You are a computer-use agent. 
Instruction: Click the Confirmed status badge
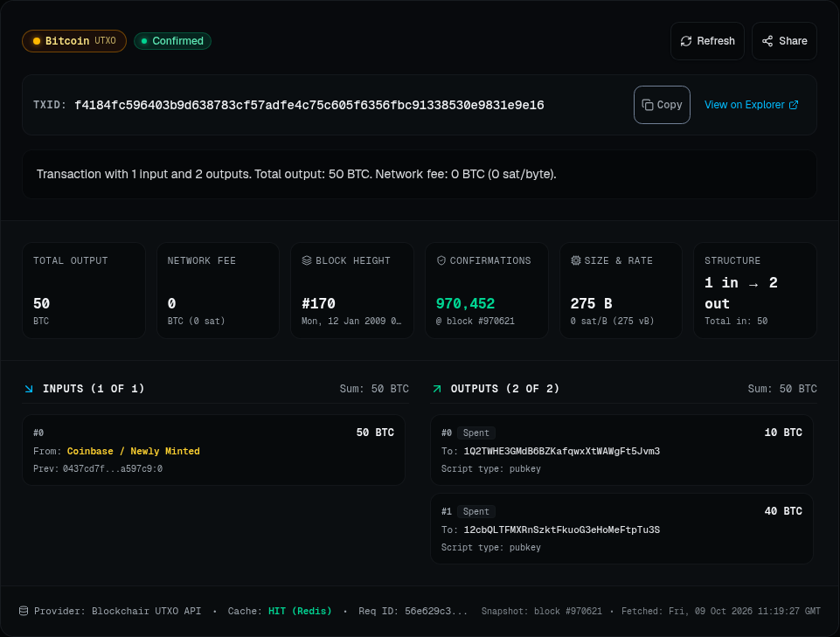pos(172,41)
